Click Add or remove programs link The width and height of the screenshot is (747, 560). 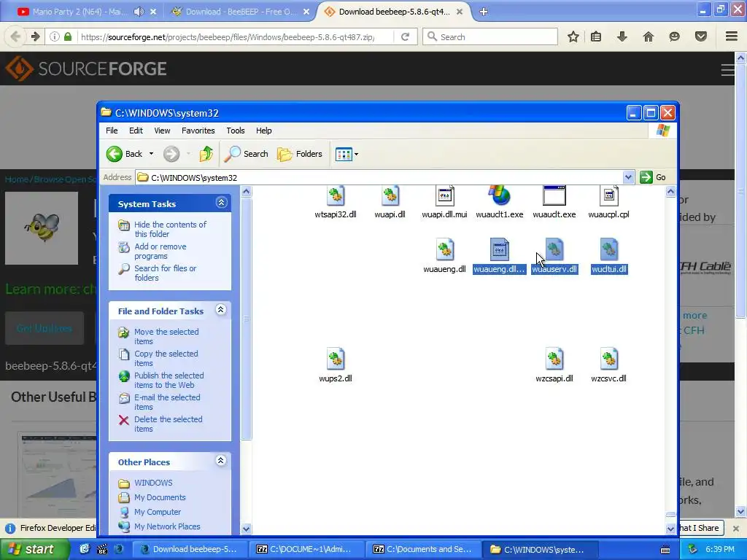[x=160, y=251]
